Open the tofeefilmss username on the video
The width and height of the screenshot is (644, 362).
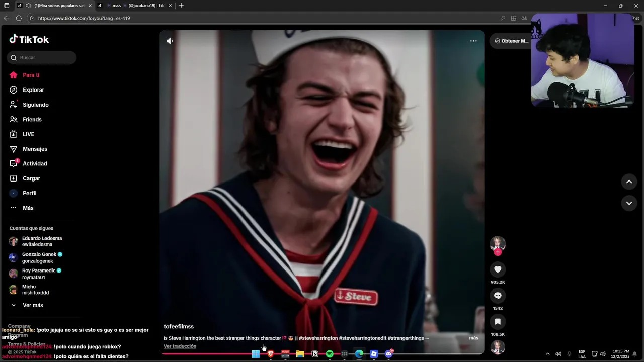coord(179,327)
